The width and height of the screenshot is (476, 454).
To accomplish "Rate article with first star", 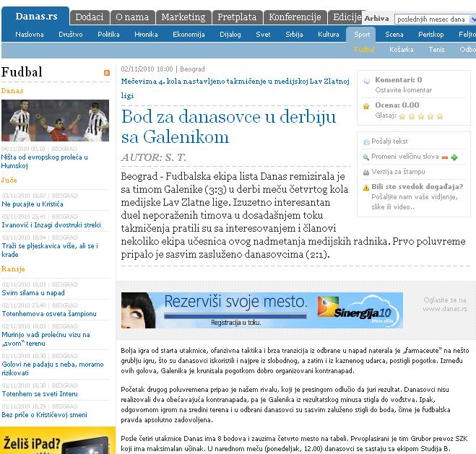I will click(x=402, y=116).
